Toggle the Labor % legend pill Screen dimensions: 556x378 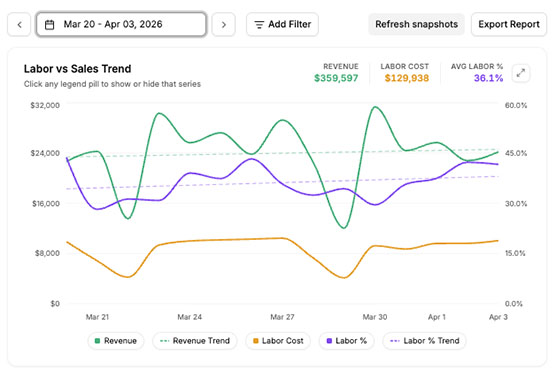pyautogui.click(x=346, y=341)
